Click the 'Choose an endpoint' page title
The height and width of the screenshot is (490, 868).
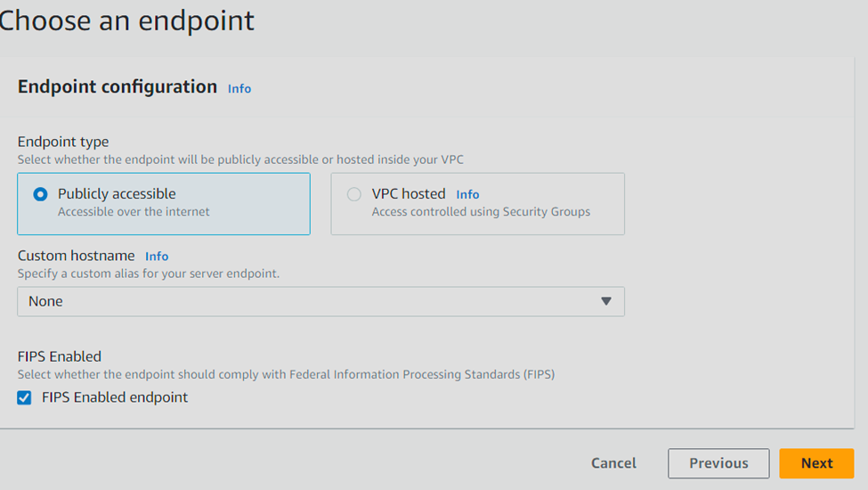(126, 21)
